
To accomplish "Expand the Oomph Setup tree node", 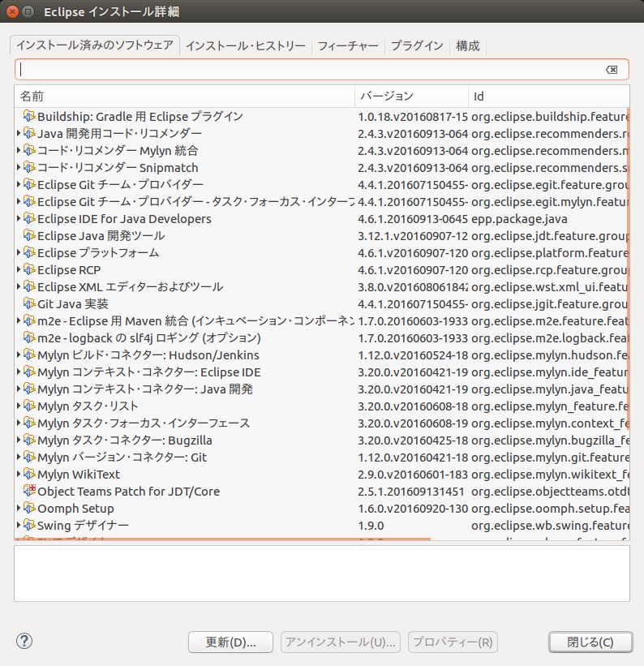I will click(19, 508).
